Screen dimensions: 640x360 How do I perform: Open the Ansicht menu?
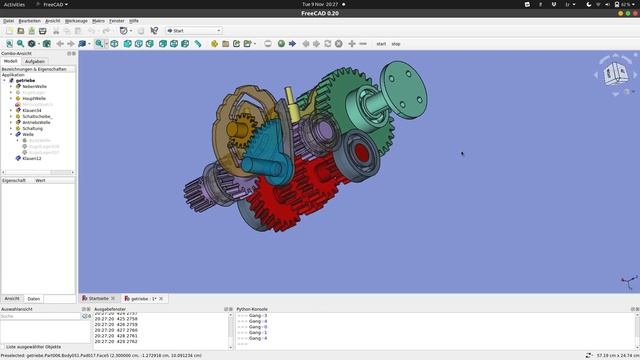point(52,21)
